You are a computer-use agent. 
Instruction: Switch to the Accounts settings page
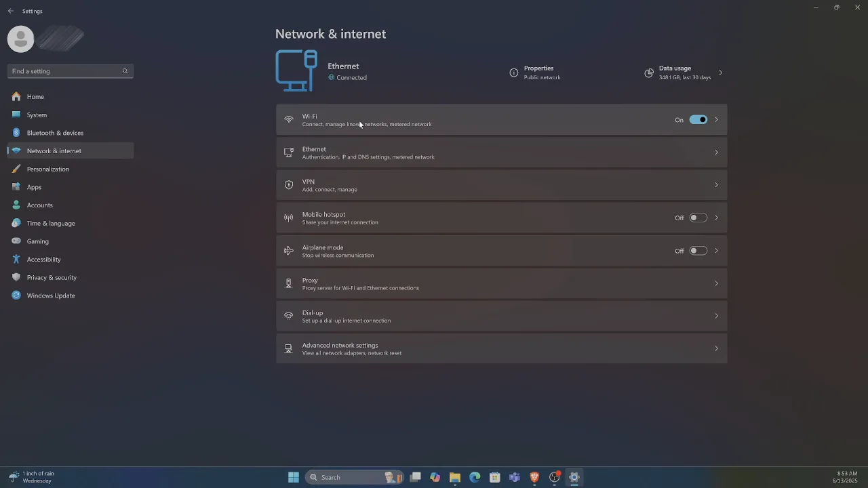39,205
